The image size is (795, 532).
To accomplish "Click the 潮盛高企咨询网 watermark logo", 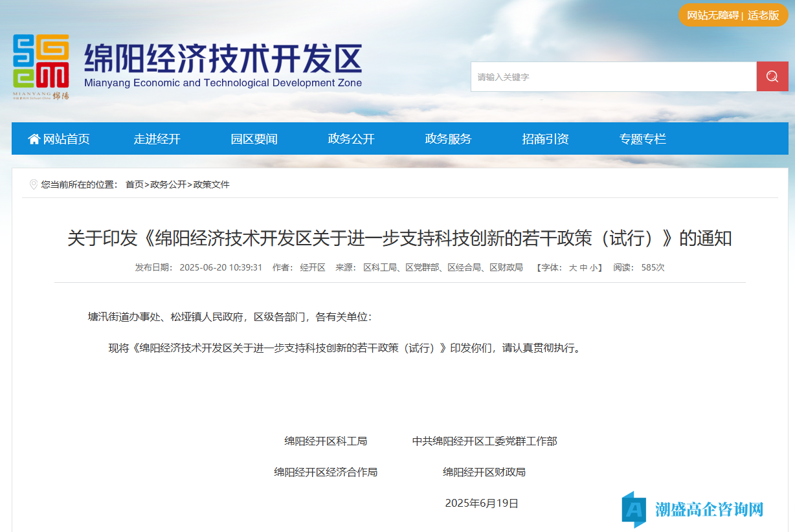I will click(693, 509).
